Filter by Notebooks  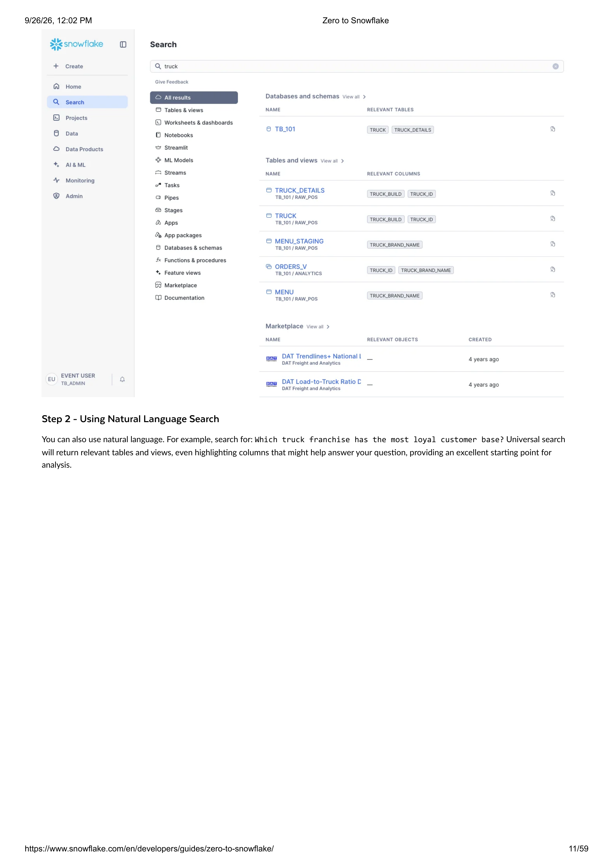click(x=194, y=135)
